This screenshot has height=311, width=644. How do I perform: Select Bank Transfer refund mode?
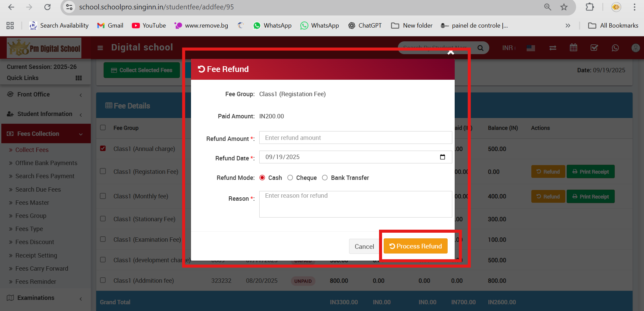[325, 178]
